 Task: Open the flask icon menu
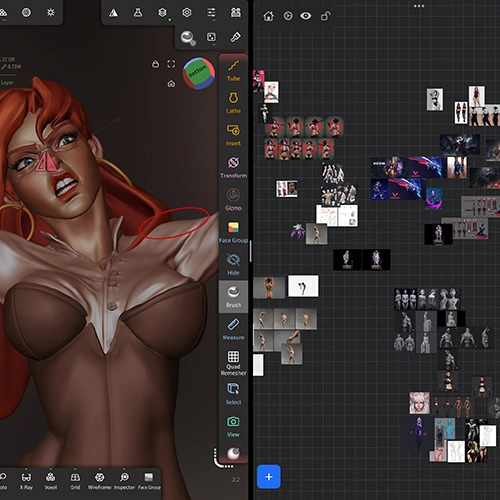[138, 13]
